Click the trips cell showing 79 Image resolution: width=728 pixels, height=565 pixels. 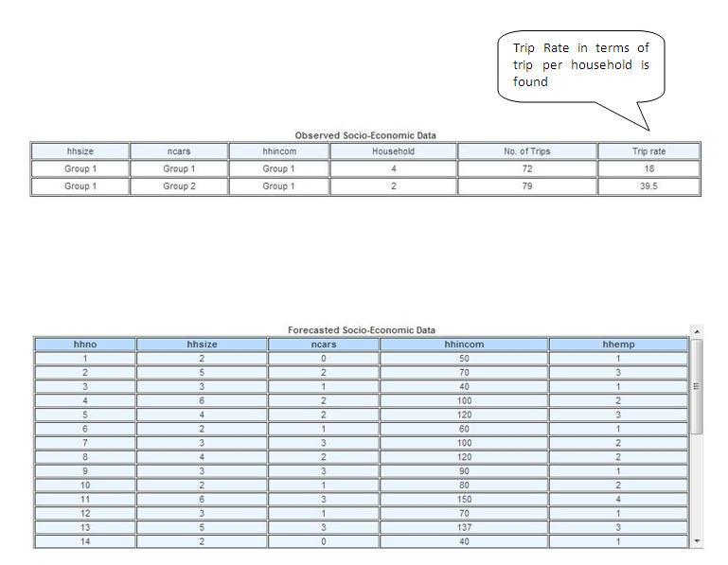[x=526, y=186]
